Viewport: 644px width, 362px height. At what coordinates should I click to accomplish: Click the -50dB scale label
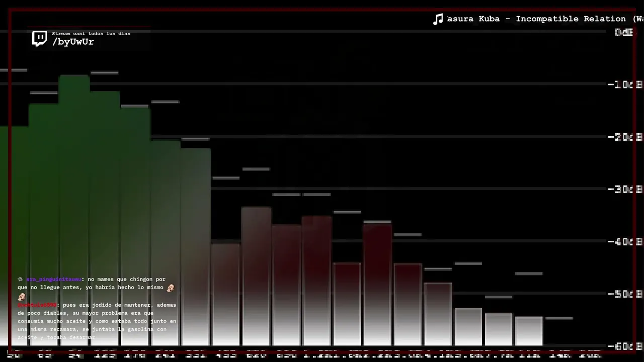coord(625,294)
